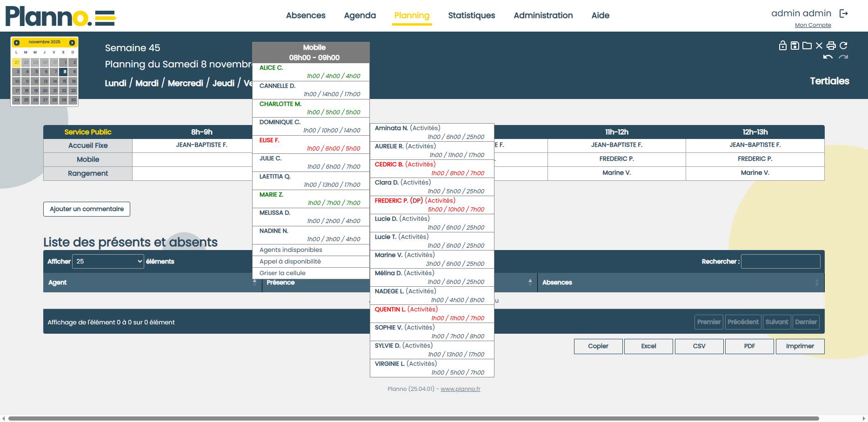This screenshot has height=422, width=868.
Task: Click into the Rechercher search field
Action: (x=780, y=262)
